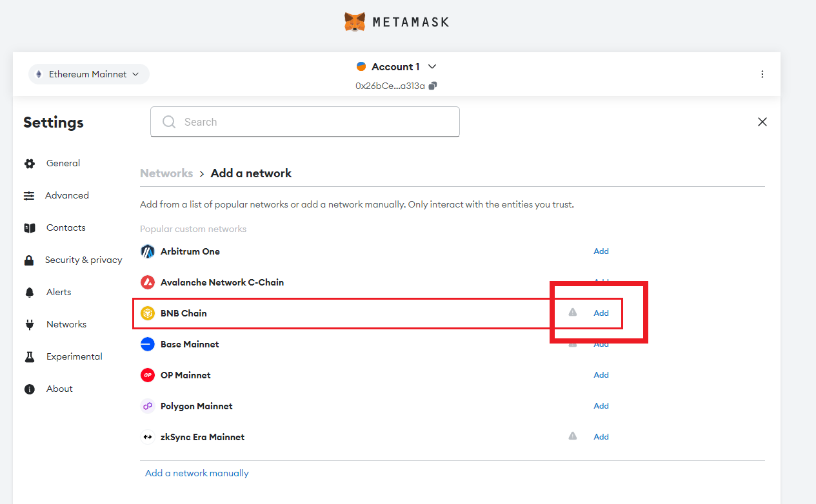Click the Arbitrum One network logo
Image resolution: width=816 pixels, height=504 pixels.
pos(148,251)
